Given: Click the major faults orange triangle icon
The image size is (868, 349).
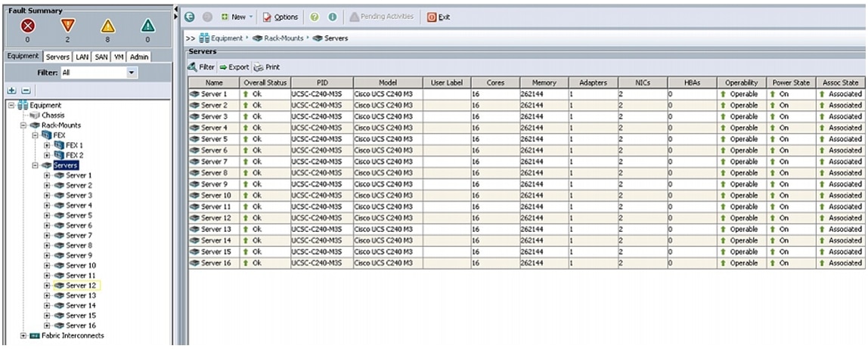Looking at the screenshot, I should [68, 26].
